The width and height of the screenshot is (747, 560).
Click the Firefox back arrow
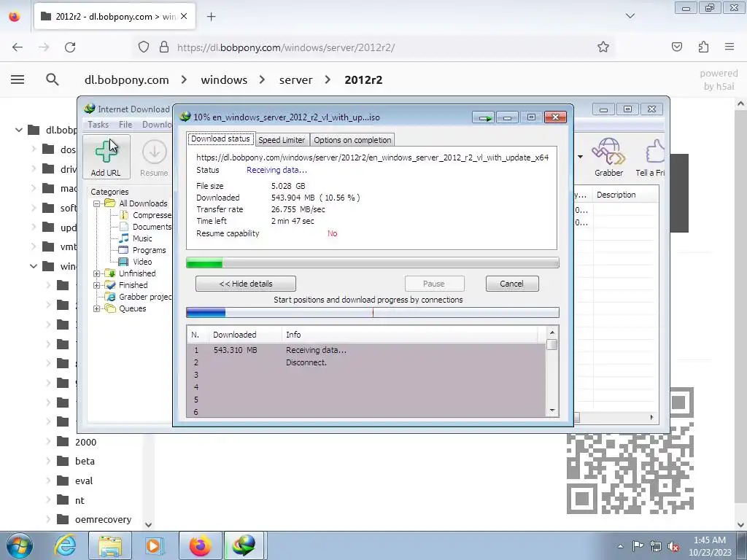click(18, 47)
